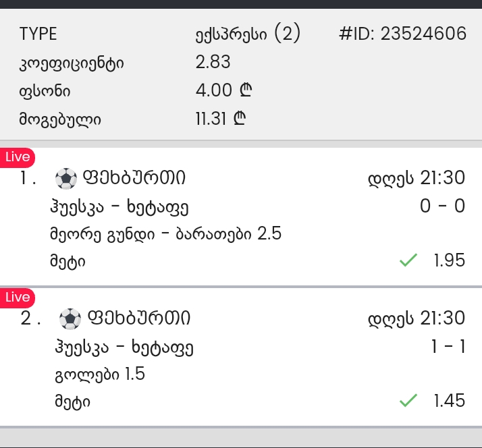Click the soccer ball icon of bet 1
The image size is (482, 448).
tap(65, 179)
